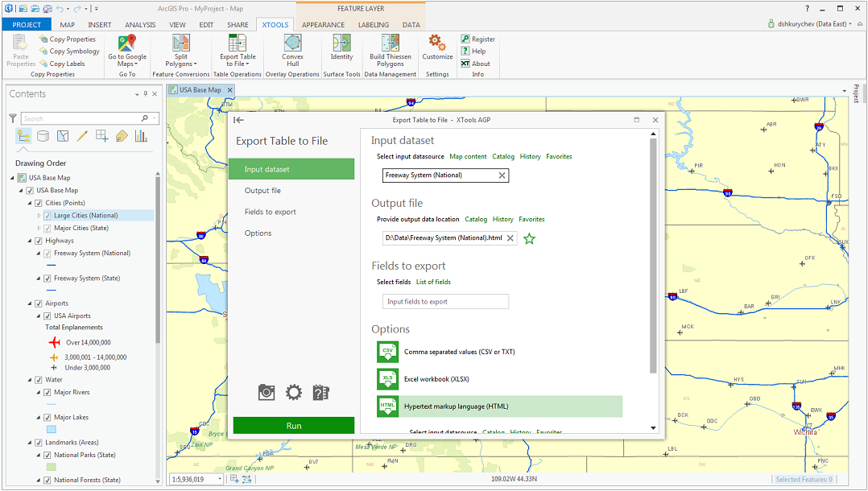Image resolution: width=868 pixels, height=491 pixels.
Task: Toggle Freeway System (National) checkbox
Action: [47, 254]
